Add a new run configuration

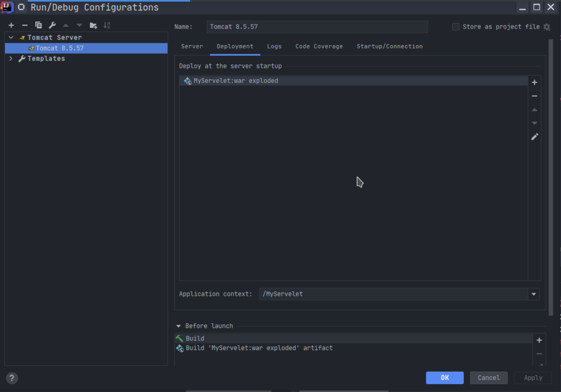coord(11,25)
